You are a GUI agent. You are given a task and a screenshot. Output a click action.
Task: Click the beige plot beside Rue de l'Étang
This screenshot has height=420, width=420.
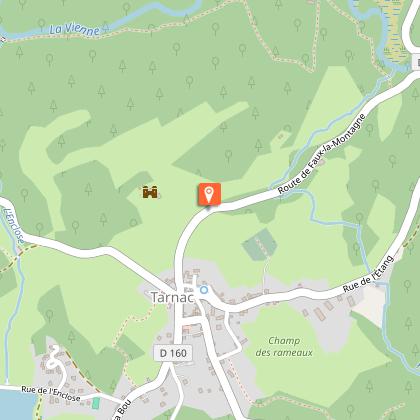[370, 305]
